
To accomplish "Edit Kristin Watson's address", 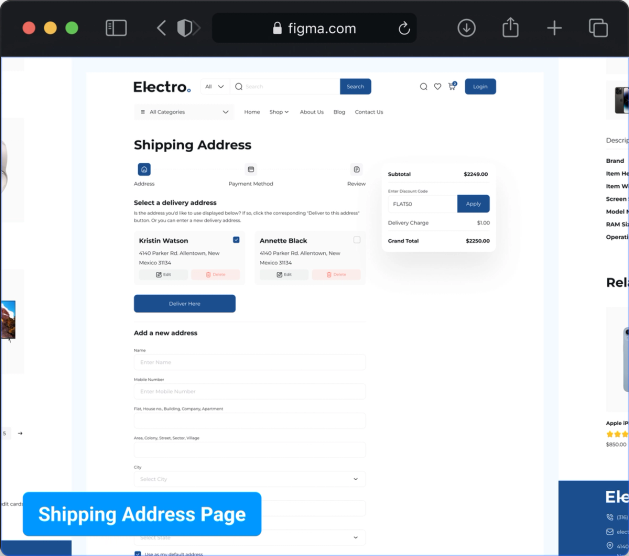I will [163, 274].
